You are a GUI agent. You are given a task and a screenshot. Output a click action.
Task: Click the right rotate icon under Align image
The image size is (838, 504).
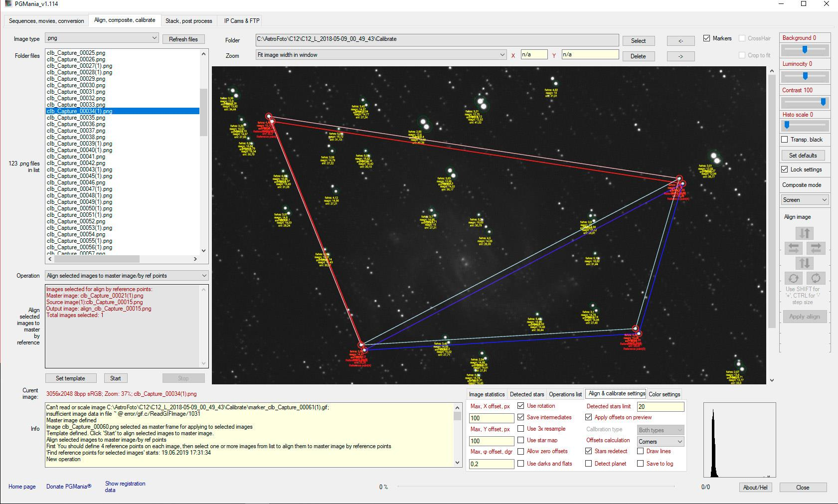[x=816, y=278]
